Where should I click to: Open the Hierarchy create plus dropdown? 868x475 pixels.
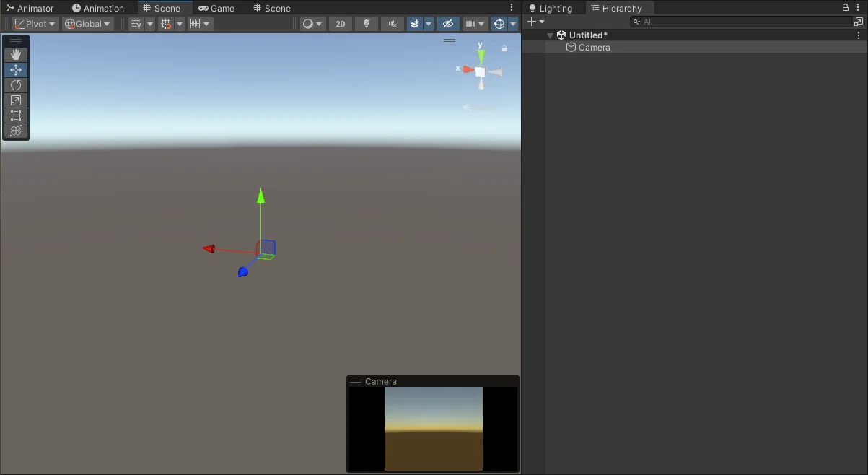pyautogui.click(x=536, y=22)
